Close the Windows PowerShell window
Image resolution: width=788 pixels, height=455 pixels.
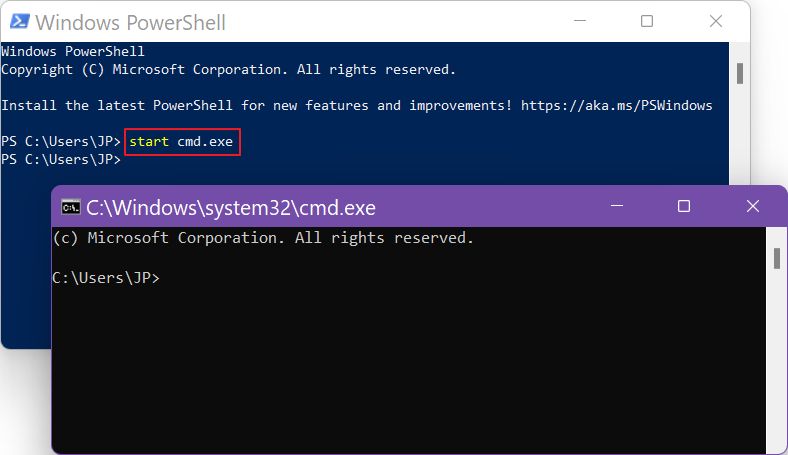[x=716, y=21]
